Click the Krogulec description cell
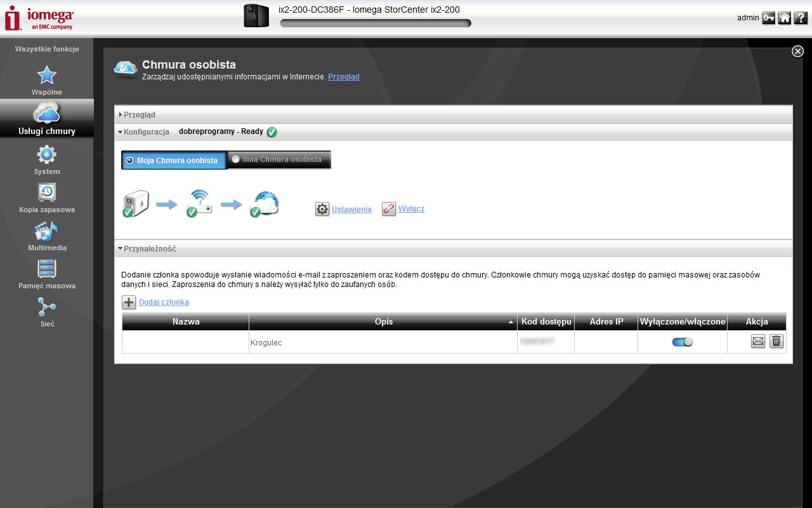 pyautogui.click(x=383, y=342)
